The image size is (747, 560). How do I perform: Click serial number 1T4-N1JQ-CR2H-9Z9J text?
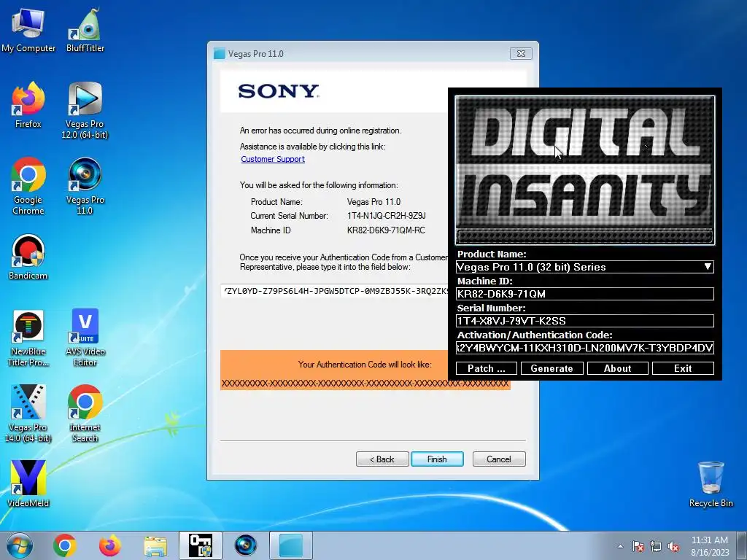pyautogui.click(x=387, y=216)
